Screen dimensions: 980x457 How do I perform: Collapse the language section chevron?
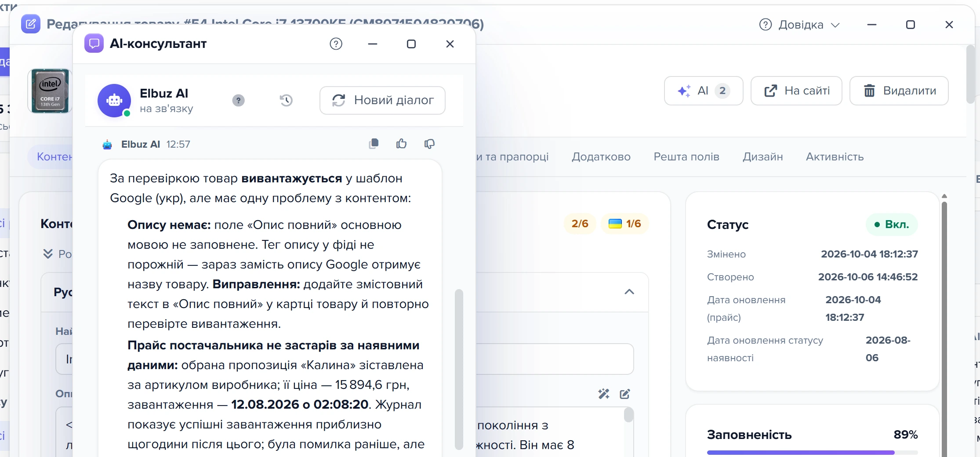pyautogui.click(x=629, y=292)
